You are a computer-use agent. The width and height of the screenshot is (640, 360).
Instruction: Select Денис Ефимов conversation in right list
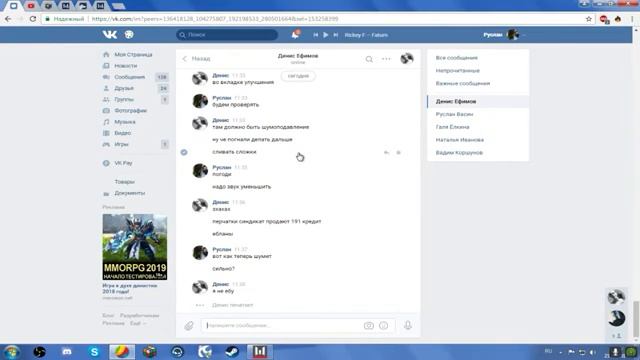[478, 101]
